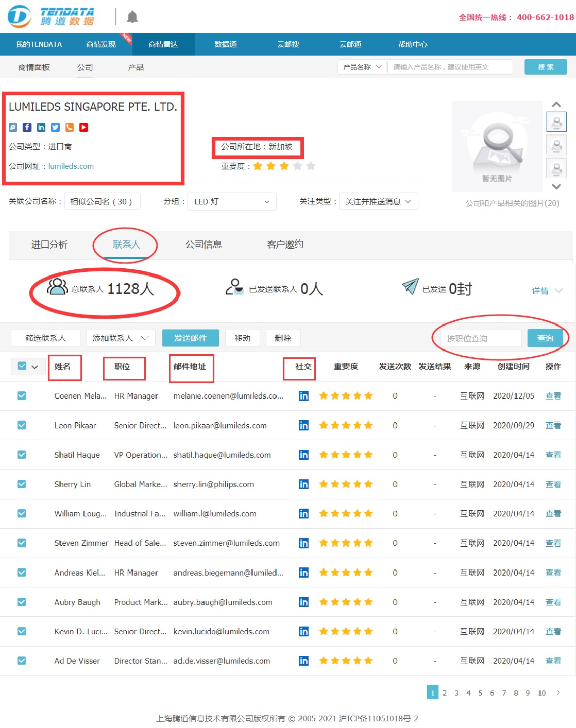
Task: Open the lumileds.com website link
Action: pos(71,166)
